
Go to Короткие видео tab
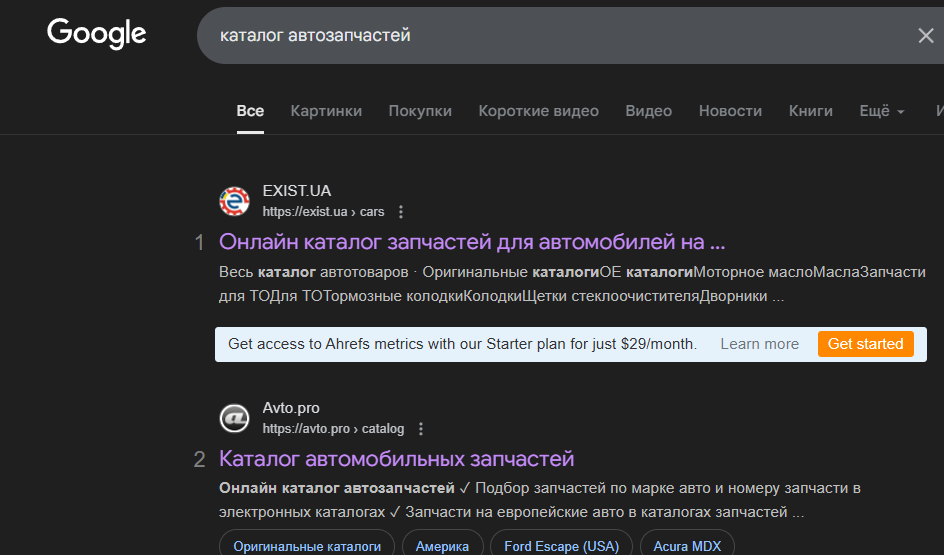(538, 111)
